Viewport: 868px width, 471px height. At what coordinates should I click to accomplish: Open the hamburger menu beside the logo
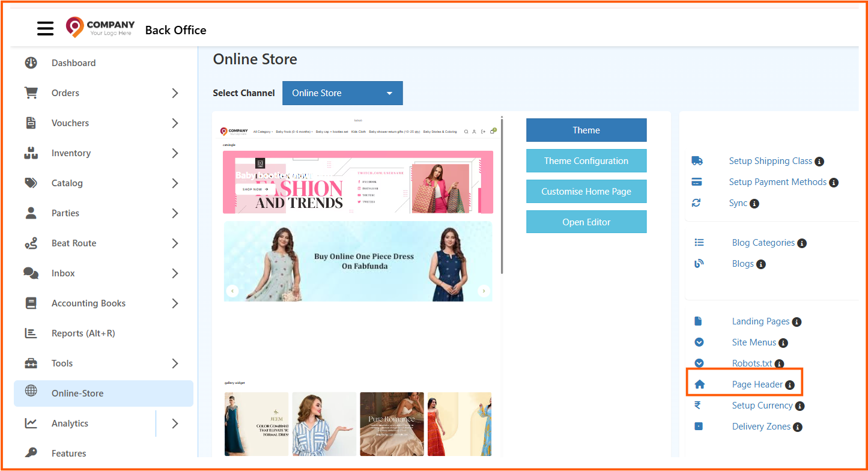point(45,28)
